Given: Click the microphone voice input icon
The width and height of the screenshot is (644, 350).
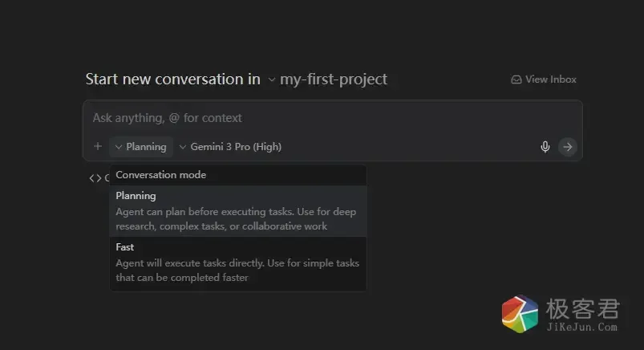Looking at the screenshot, I should click(545, 147).
